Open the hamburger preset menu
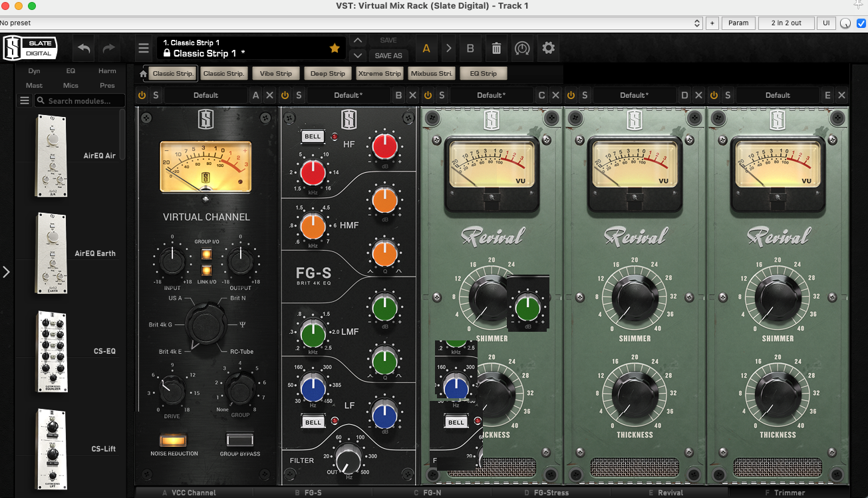The image size is (868, 498). [x=144, y=49]
